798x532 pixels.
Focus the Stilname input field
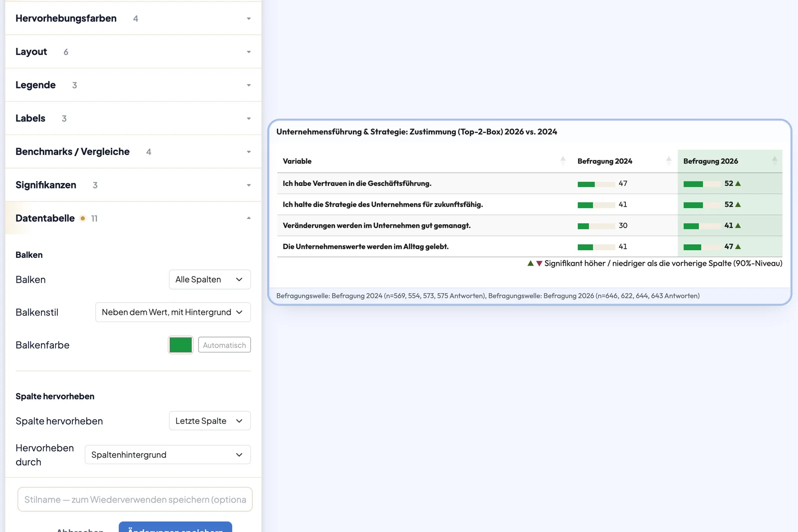click(x=135, y=499)
